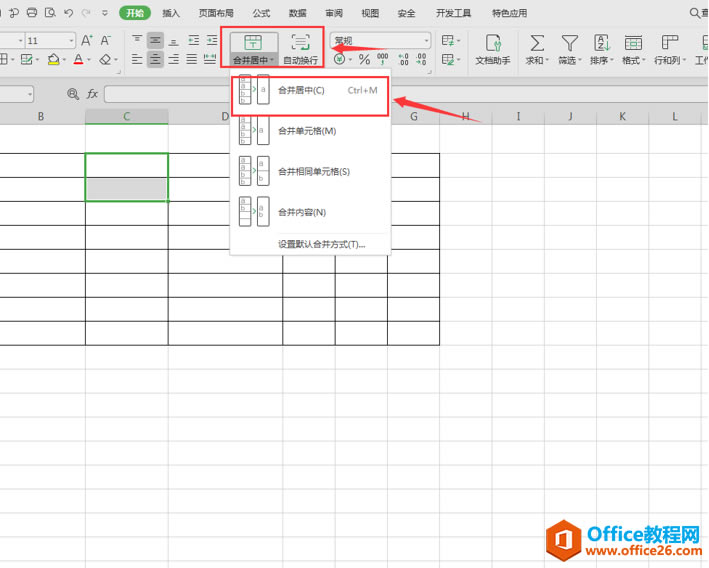The image size is (709, 568).
Task: Click the 自动换行 wrap text button
Action: [301, 49]
